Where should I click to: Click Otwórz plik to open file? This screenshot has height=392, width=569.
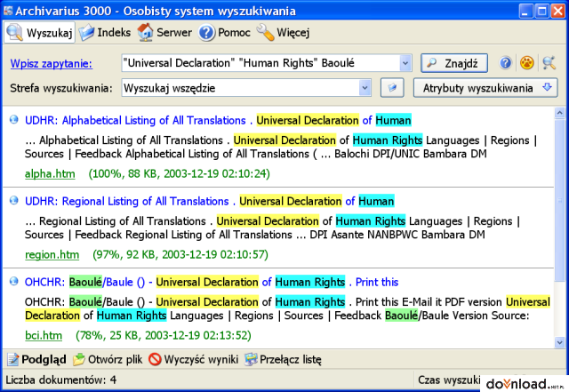[108, 359]
